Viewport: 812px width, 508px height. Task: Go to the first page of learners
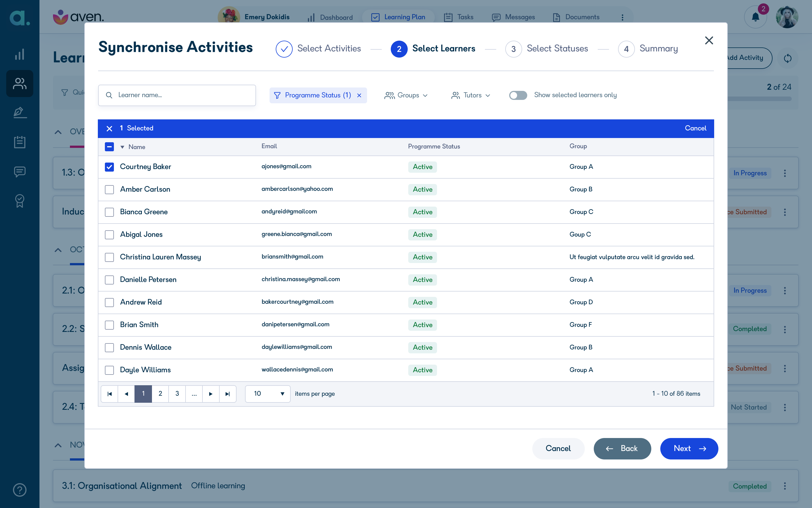coord(109,394)
